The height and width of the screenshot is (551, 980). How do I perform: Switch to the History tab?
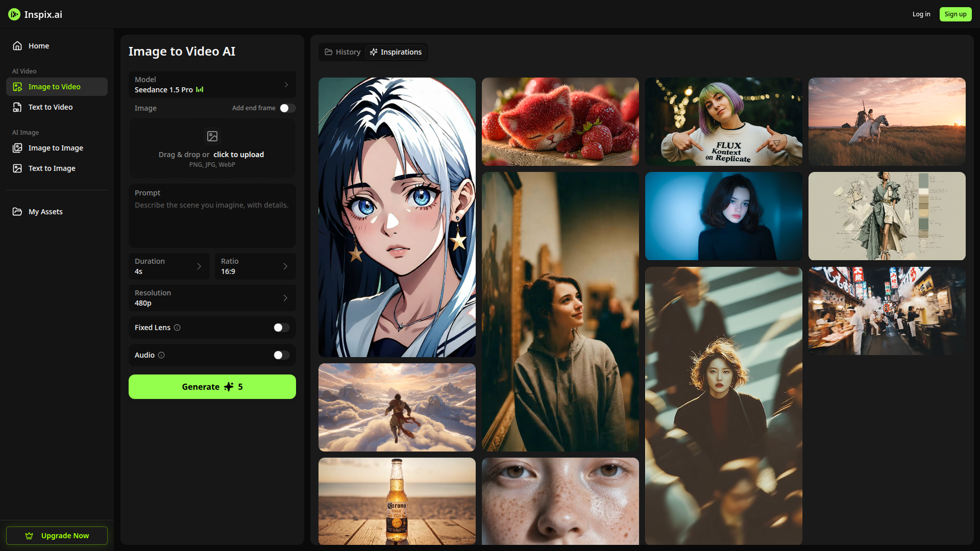[x=342, y=52]
